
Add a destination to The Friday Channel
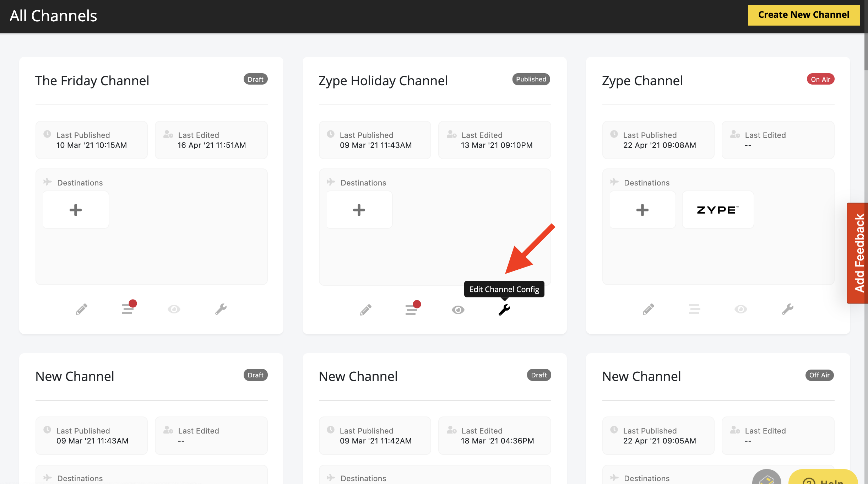[x=76, y=210]
